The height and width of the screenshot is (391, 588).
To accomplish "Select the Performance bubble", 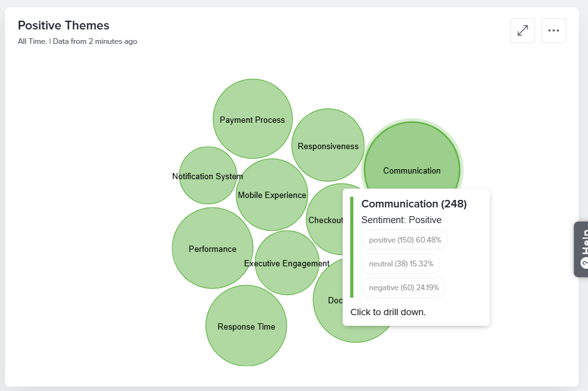I will tap(212, 248).
